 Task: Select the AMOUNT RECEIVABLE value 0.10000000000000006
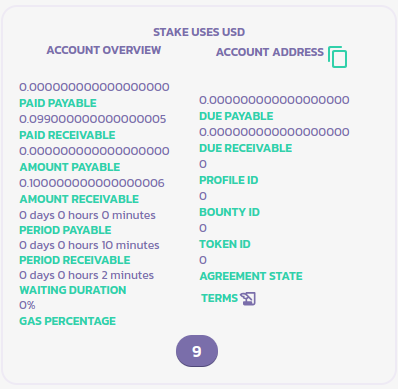click(92, 183)
